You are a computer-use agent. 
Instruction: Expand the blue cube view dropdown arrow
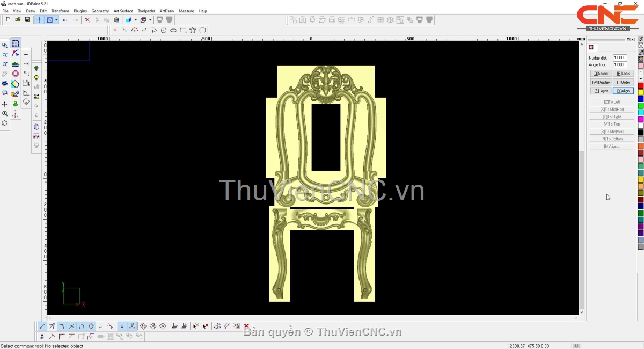pos(135,20)
